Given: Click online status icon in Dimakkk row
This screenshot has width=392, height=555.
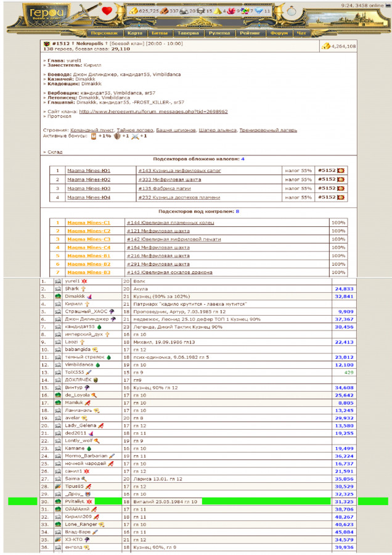Looking at the screenshot, I should [58, 296].
